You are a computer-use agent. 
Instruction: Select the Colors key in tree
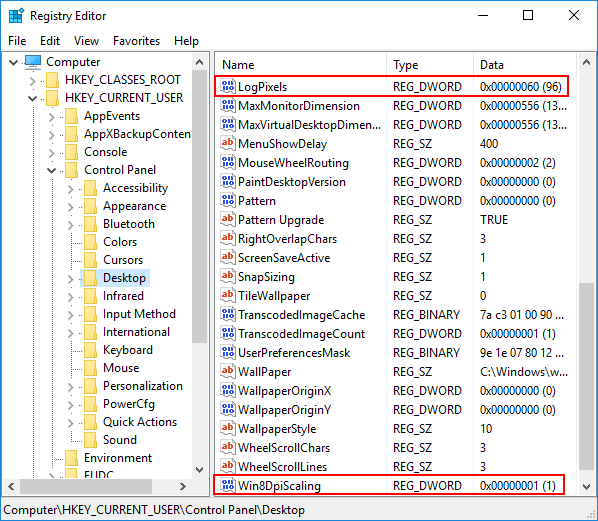[x=120, y=242]
